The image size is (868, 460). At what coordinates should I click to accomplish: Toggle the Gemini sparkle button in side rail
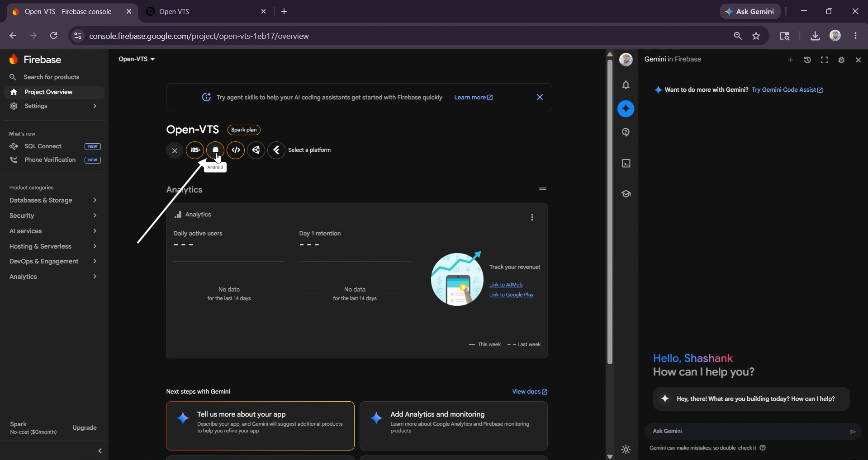point(626,109)
